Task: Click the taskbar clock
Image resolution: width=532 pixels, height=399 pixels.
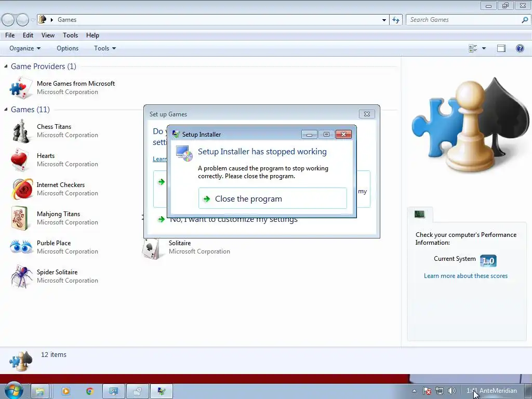Action: coord(491,391)
